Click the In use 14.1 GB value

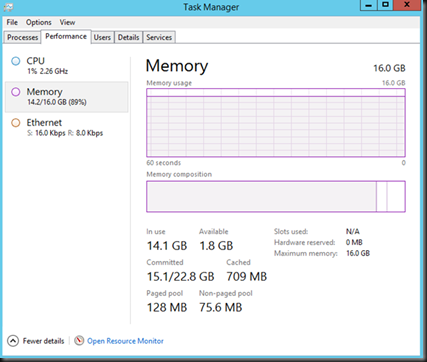pos(167,246)
